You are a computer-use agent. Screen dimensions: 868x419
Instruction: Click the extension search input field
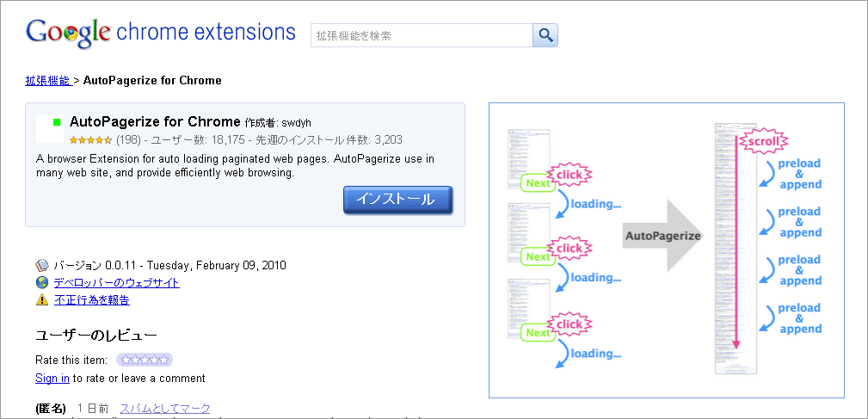pos(422,35)
